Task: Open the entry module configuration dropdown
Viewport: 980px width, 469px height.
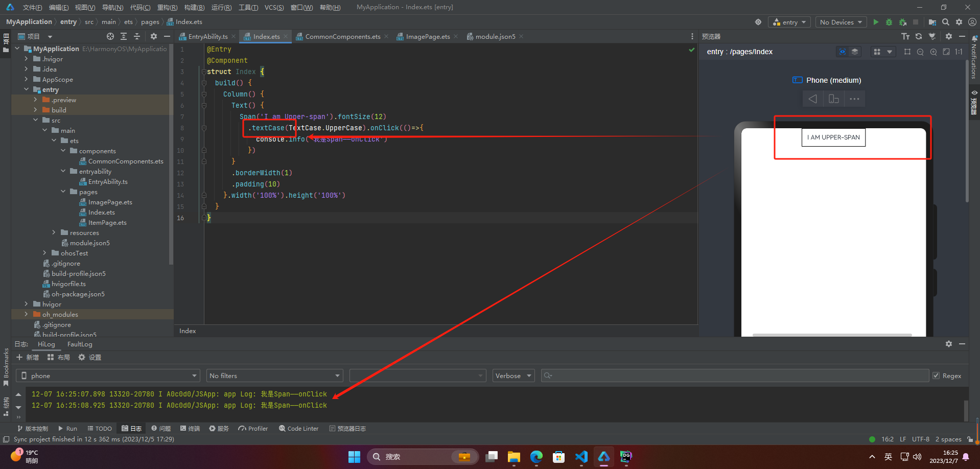Action: point(789,22)
